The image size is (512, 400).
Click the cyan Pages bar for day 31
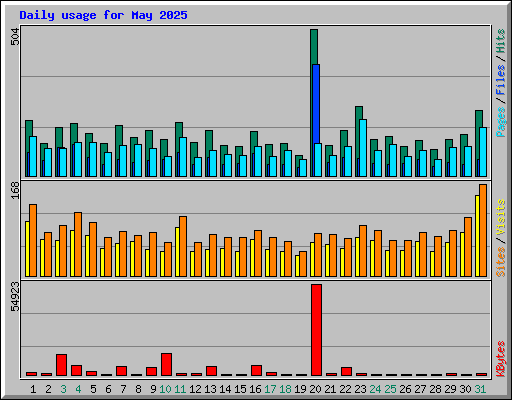pyautogui.click(x=483, y=152)
